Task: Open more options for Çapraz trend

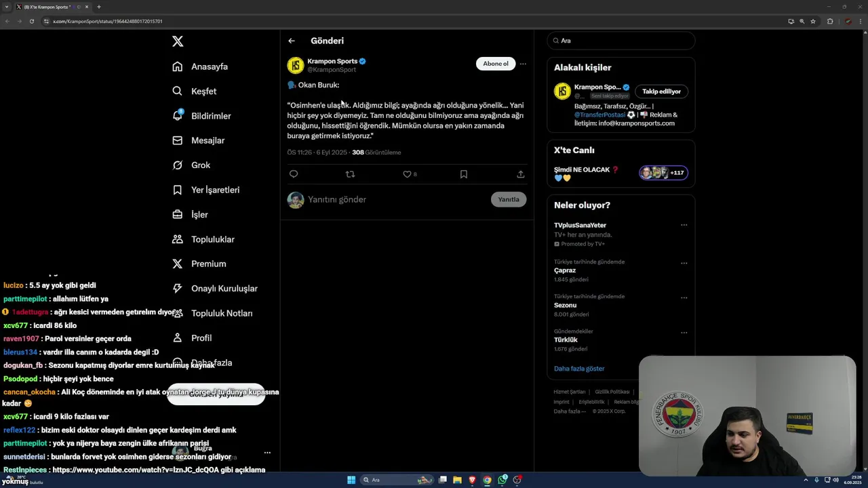Action: [x=684, y=263]
